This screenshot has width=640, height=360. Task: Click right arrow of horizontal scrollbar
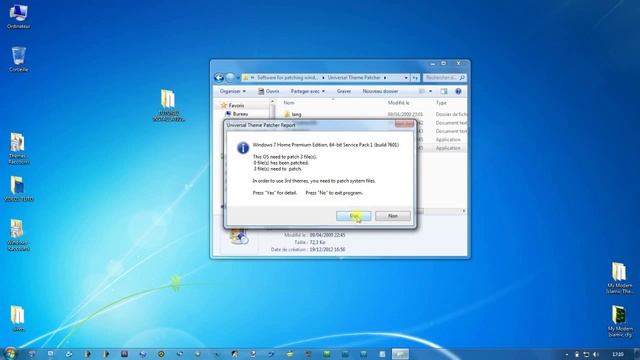[x=464, y=211]
